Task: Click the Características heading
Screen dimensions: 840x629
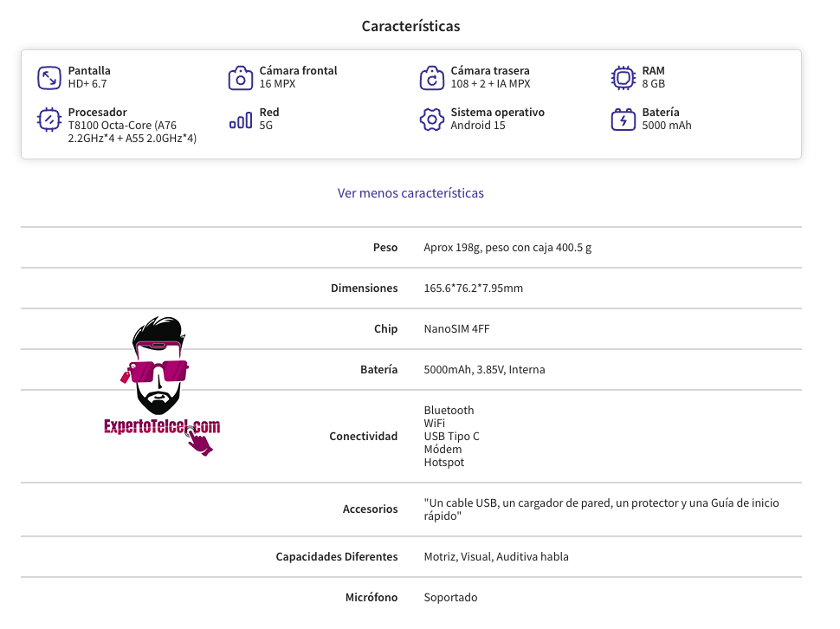Action: click(410, 26)
